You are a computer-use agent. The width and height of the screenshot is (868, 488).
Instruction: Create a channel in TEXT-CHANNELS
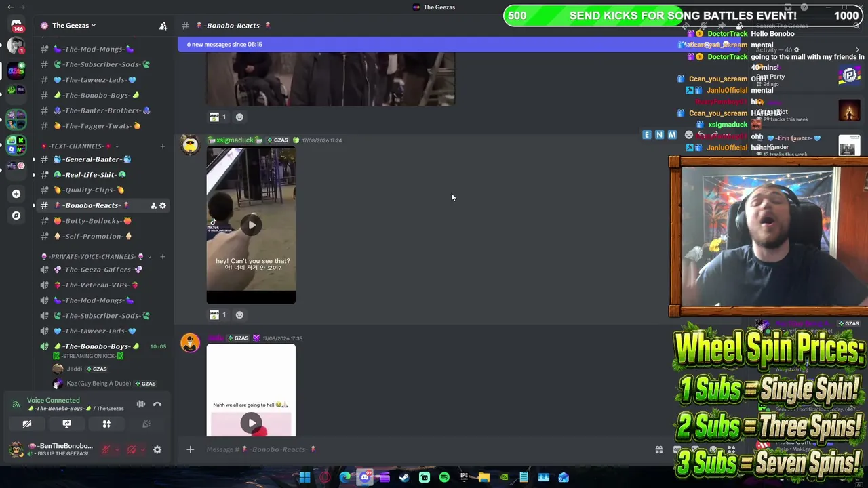(163, 146)
